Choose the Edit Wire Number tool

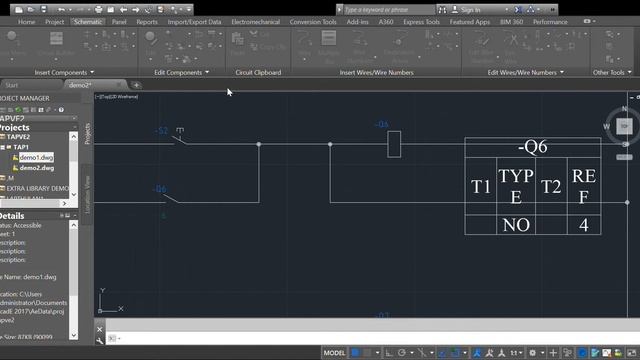coord(482,46)
